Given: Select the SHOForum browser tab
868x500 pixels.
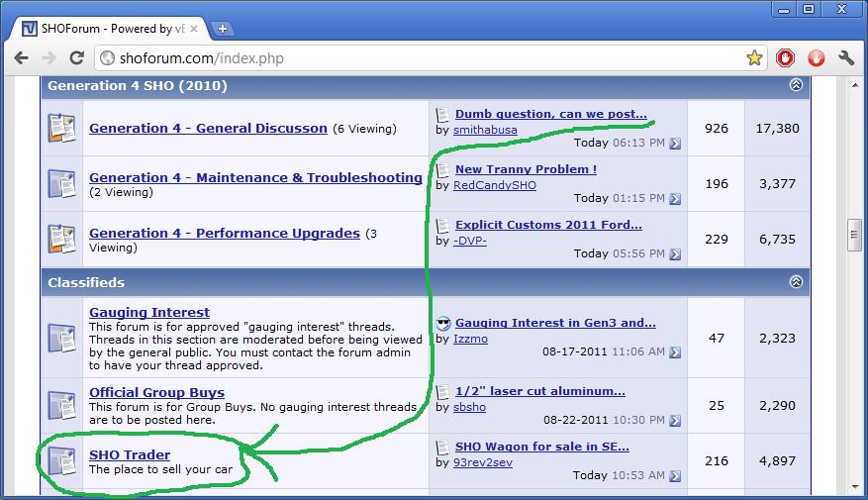Looking at the screenshot, I should tap(109, 29).
